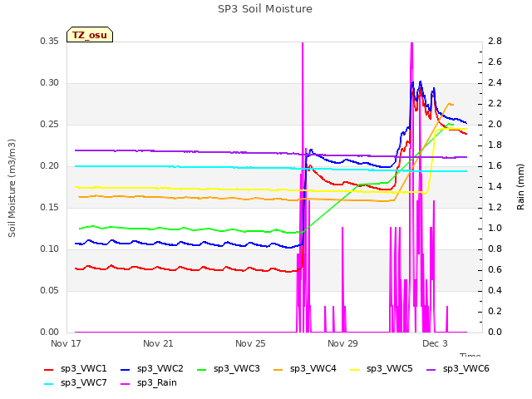Click the 0.25 left axis value
This screenshot has height=399, width=532.
click(50, 125)
